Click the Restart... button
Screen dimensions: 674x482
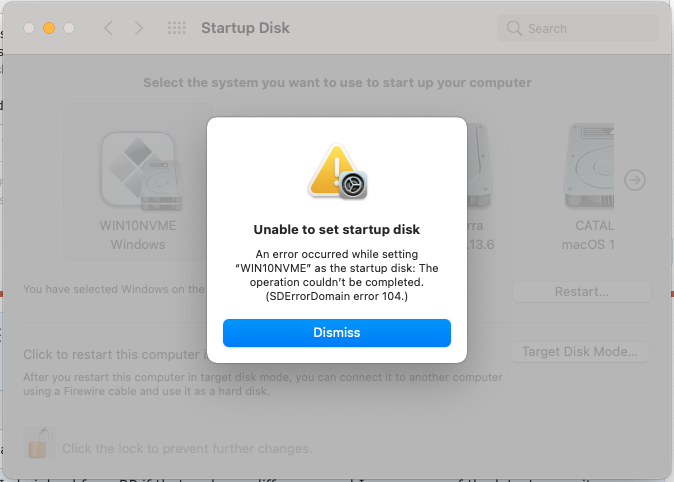582,292
